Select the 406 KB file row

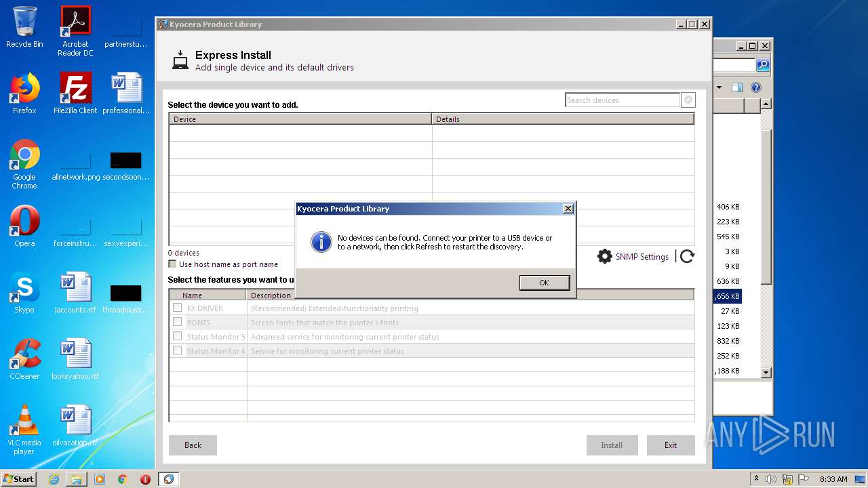728,207
